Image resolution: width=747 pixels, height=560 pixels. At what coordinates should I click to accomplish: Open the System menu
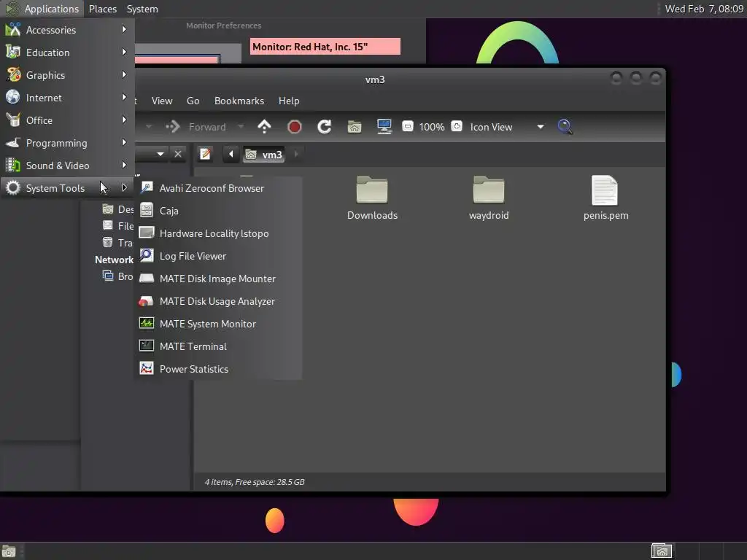(142, 9)
